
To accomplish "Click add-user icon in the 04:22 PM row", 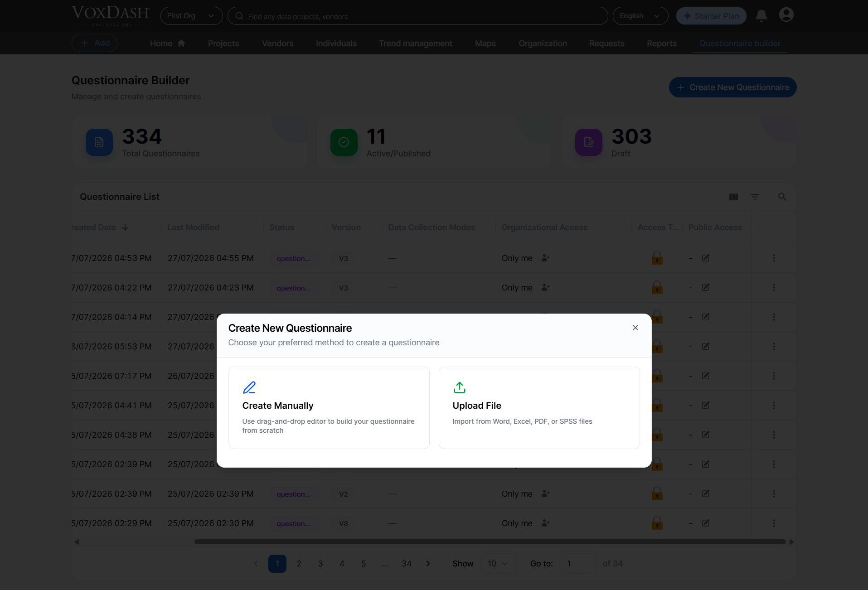I will [x=545, y=287].
